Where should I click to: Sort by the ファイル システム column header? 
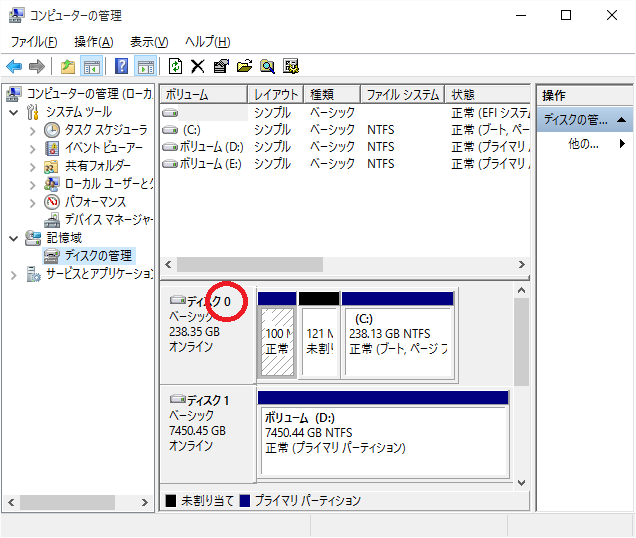(x=403, y=95)
